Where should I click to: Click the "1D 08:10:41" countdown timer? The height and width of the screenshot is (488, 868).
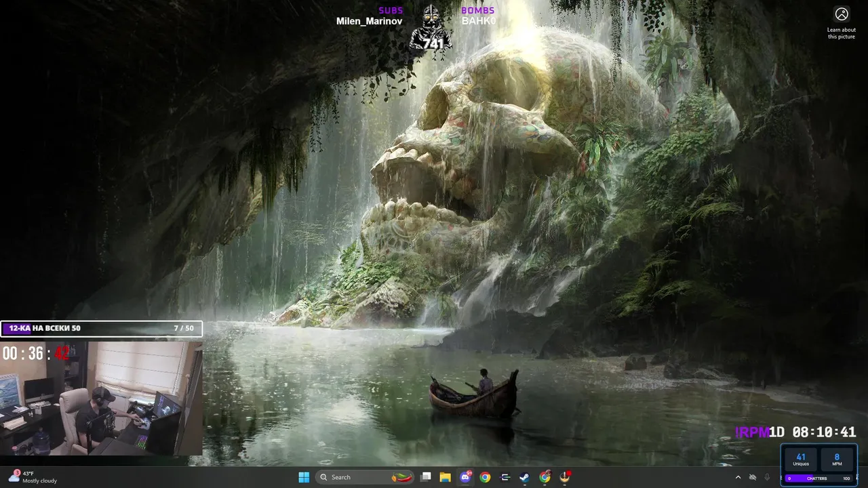point(812,432)
